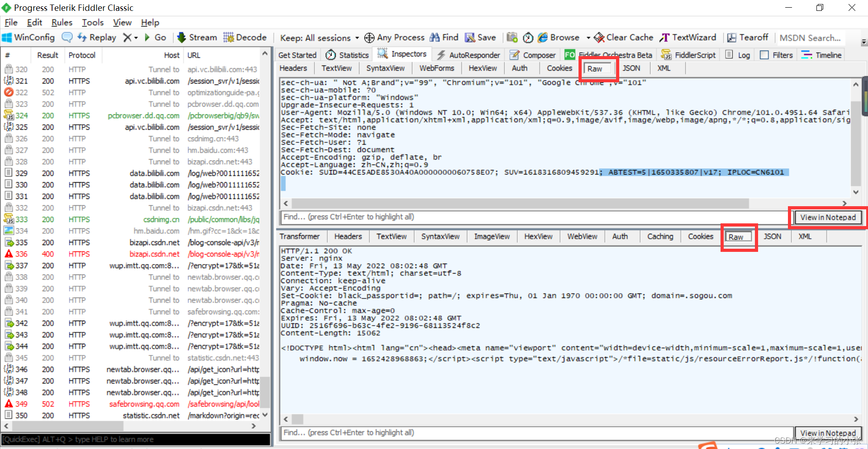This screenshot has width=868, height=449.
Task: Save sessions with the Save button
Action: coord(481,38)
